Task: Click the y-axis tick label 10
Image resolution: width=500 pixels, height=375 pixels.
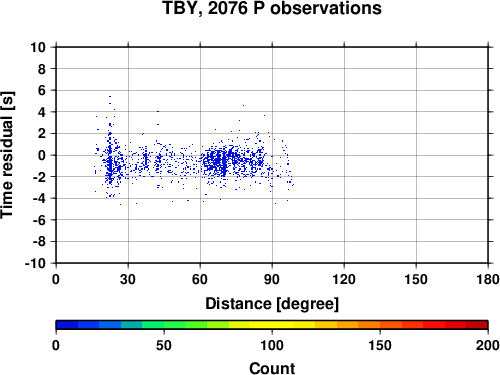Action: click(38, 47)
